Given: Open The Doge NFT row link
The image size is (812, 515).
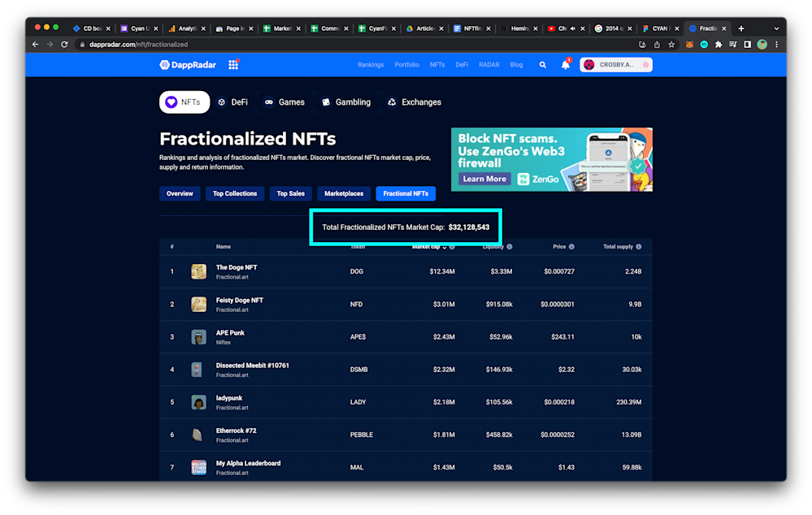Looking at the screenshot, I should click(x=237, y=267).
